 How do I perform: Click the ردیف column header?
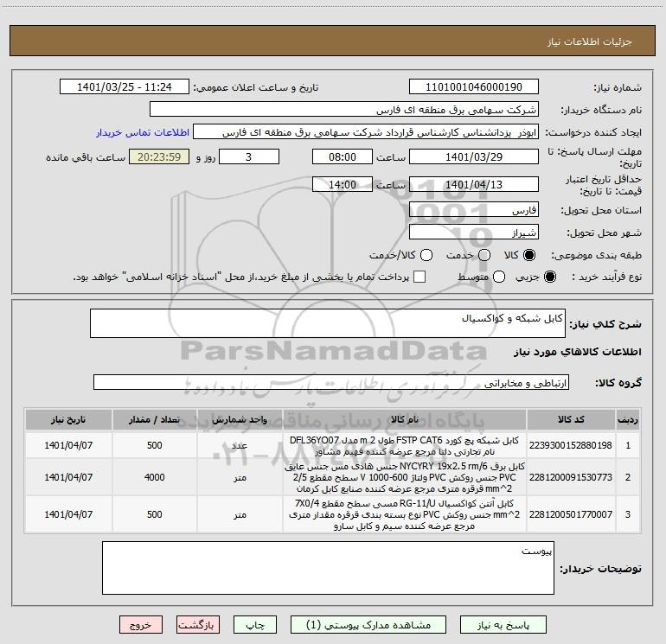pyautogui.click(x=628, y=420)
